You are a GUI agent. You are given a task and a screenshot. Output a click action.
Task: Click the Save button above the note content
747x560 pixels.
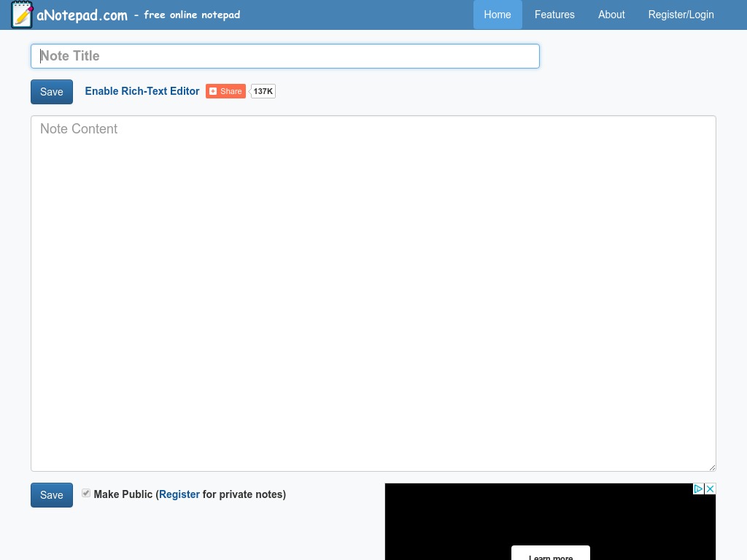click(52, 92)
